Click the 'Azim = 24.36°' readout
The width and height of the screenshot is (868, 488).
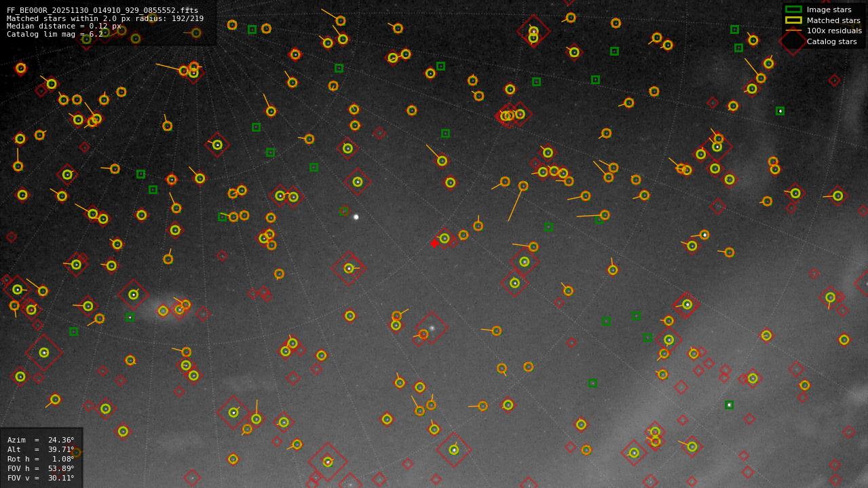41,440
